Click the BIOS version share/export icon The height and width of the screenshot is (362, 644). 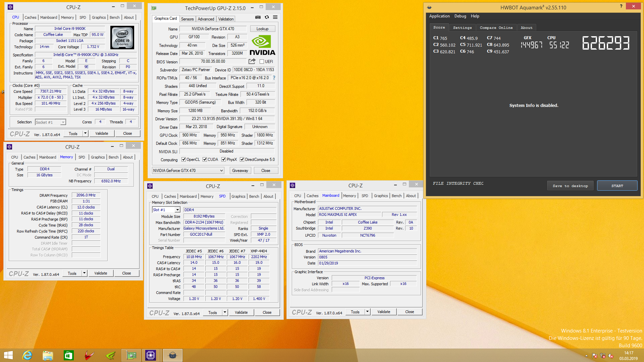click(252, 61)
